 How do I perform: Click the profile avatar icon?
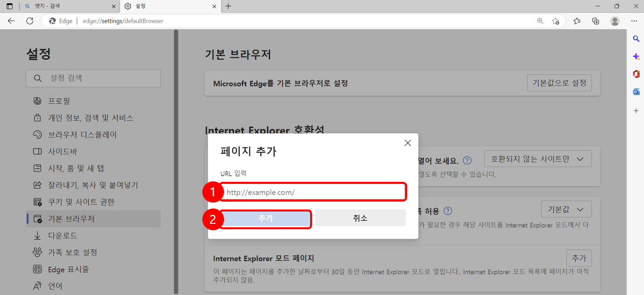point(615,21)
